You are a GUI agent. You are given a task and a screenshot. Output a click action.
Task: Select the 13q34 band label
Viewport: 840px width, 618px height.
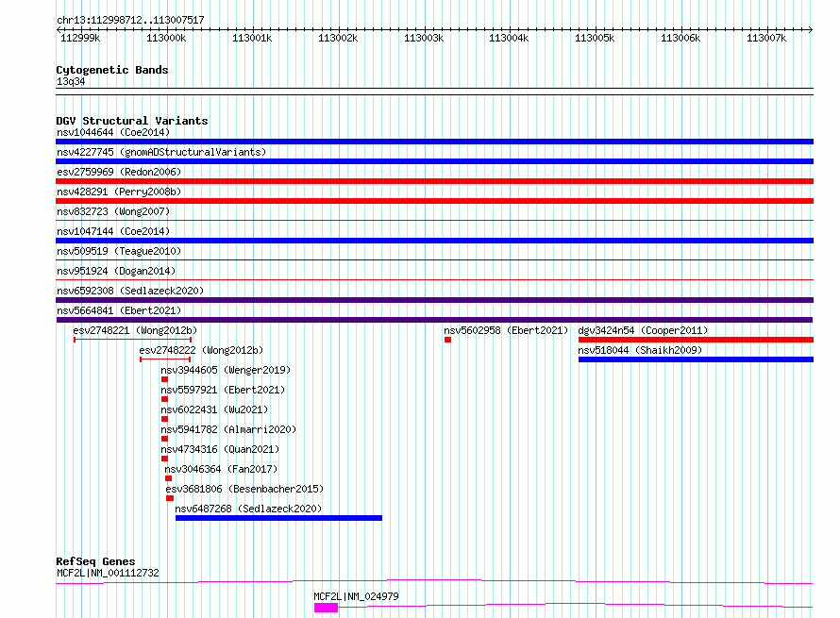tap(71, 81)
